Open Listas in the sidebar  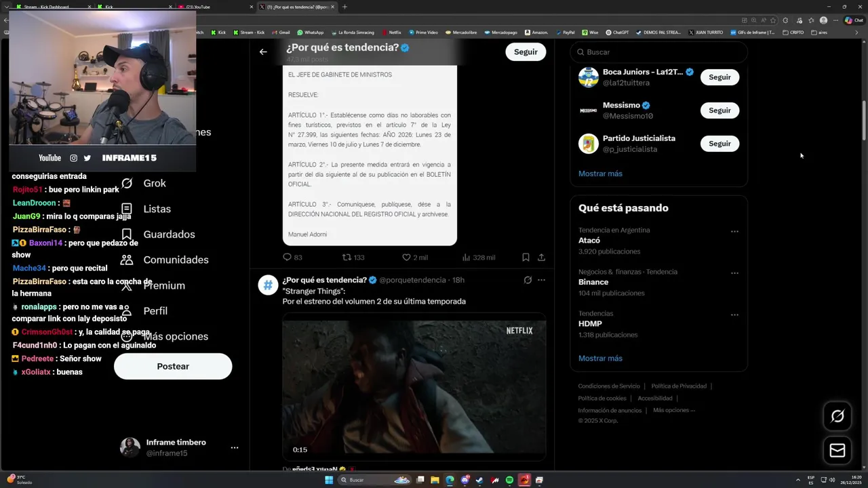[x=146, y=209]
